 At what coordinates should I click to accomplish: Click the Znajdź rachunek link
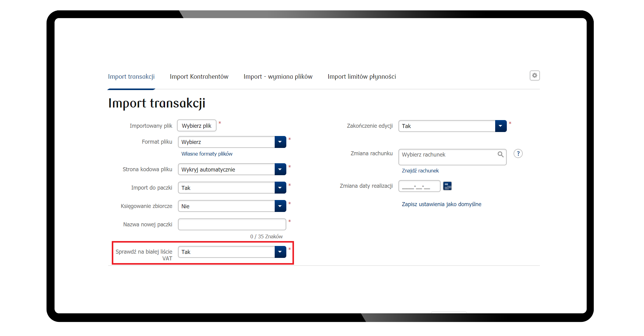pyautogui.click(x=420, y=171)
